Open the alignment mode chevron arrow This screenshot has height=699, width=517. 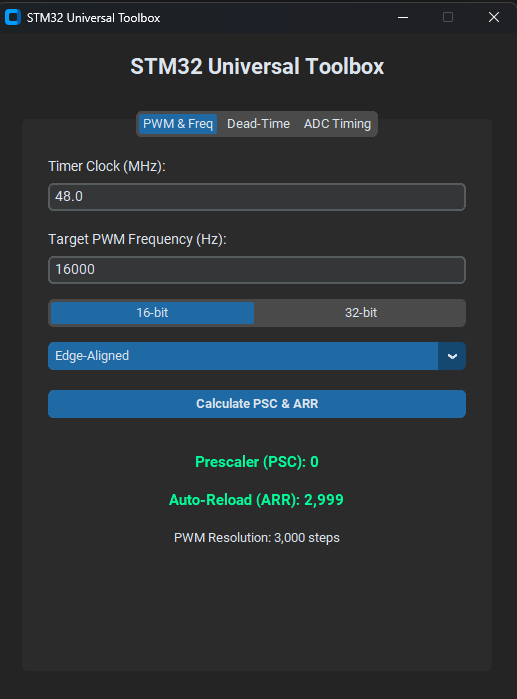tap(452, 356)
